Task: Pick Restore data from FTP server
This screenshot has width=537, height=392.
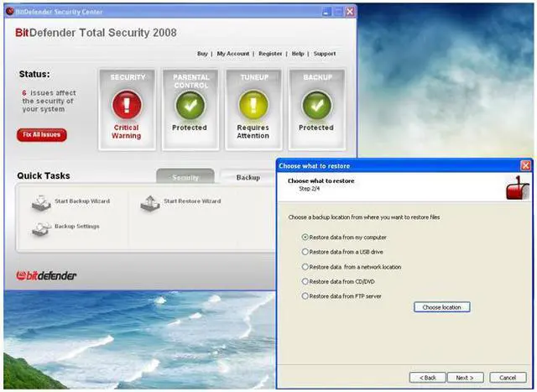Action: click(x=305, y=295)
